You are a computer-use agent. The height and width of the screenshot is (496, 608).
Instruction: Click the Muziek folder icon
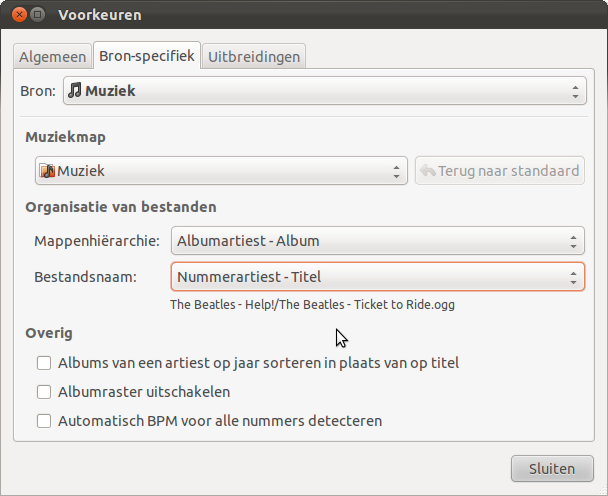point(47,171)
